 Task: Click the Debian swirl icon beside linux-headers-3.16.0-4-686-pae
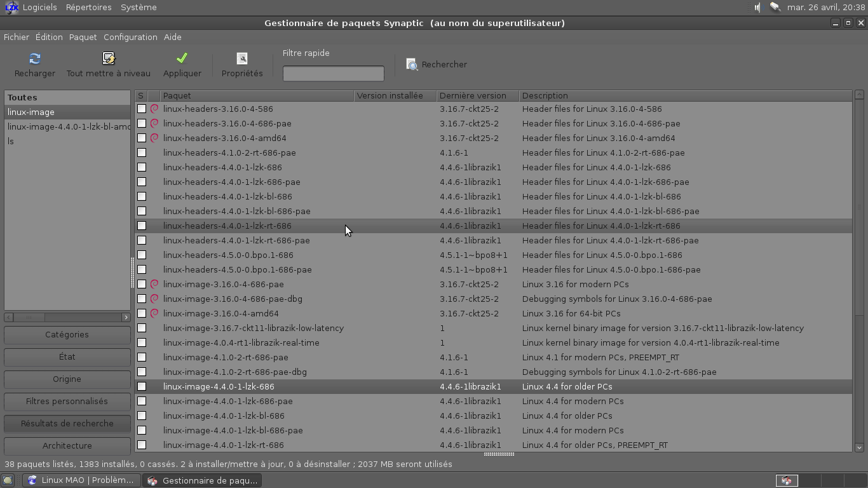pos(154,123)
